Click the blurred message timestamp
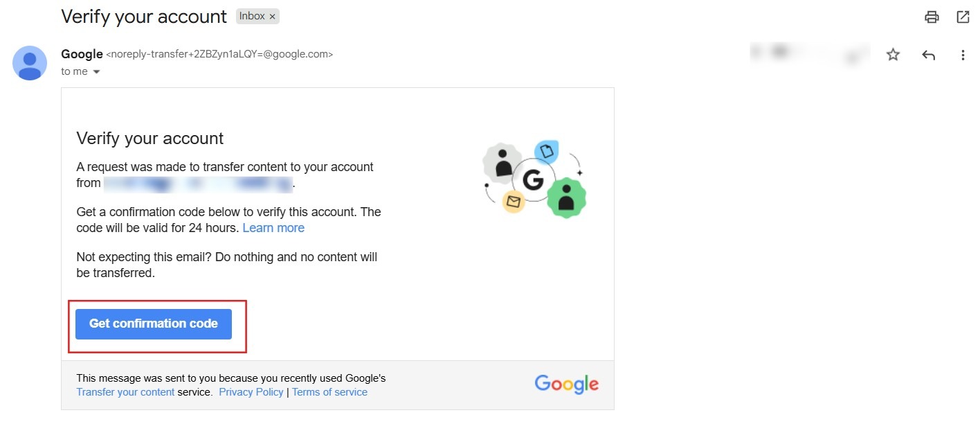The height and width of the screenshot is (433, 980). 810,54
